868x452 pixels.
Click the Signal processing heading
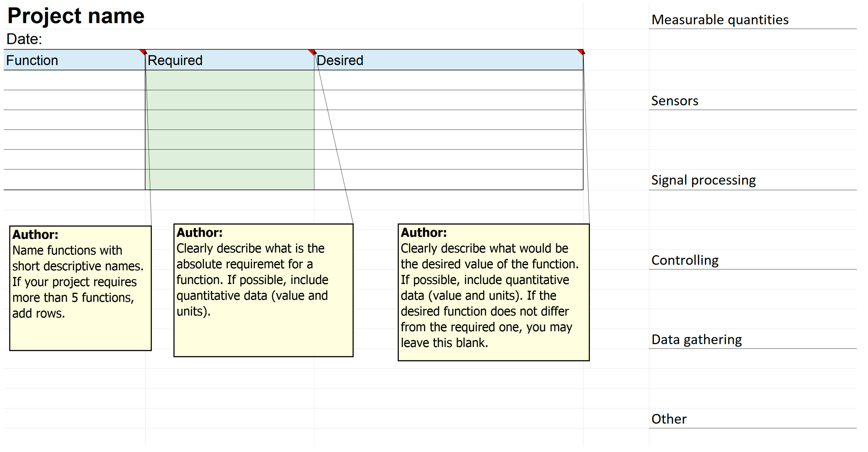coord(704,180)
